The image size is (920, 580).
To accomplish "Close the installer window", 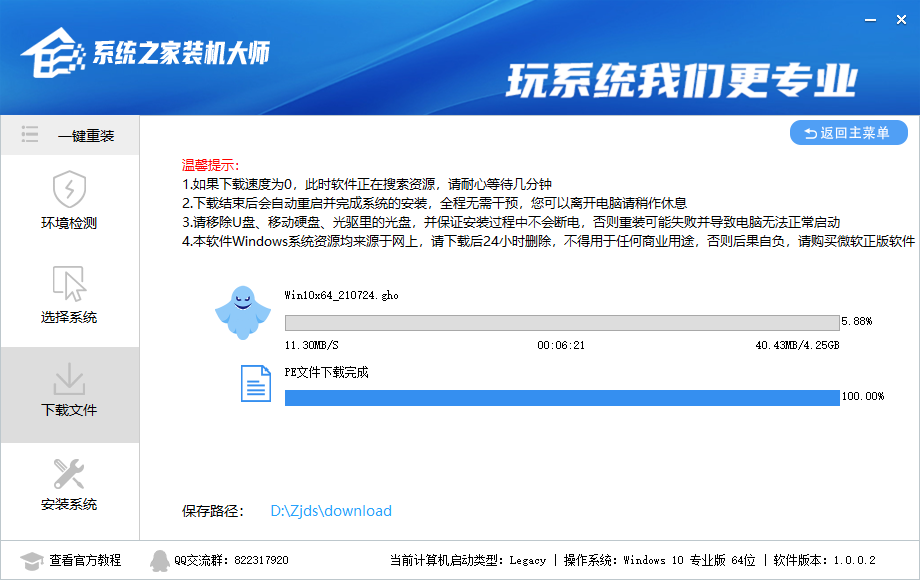I will coord(901,20).
